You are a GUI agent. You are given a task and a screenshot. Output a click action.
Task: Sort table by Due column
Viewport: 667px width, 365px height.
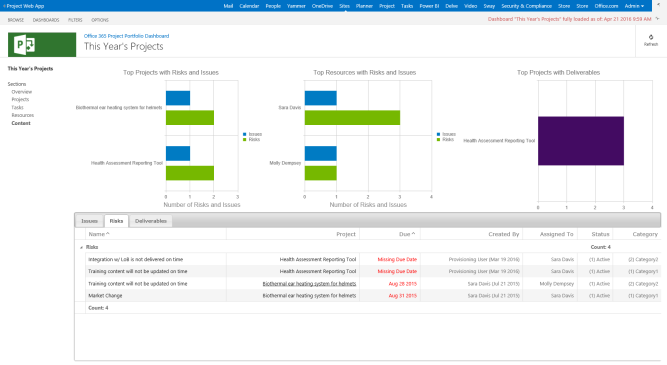coord(407,234)
